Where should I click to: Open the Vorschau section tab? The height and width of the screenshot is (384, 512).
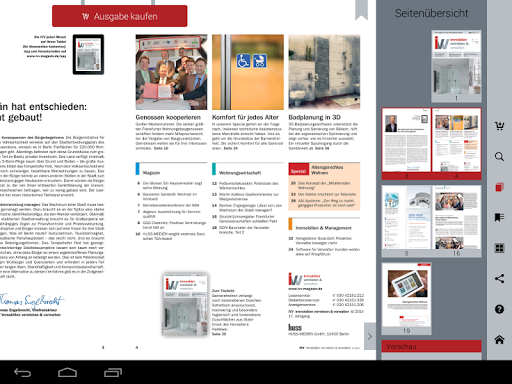431,346
